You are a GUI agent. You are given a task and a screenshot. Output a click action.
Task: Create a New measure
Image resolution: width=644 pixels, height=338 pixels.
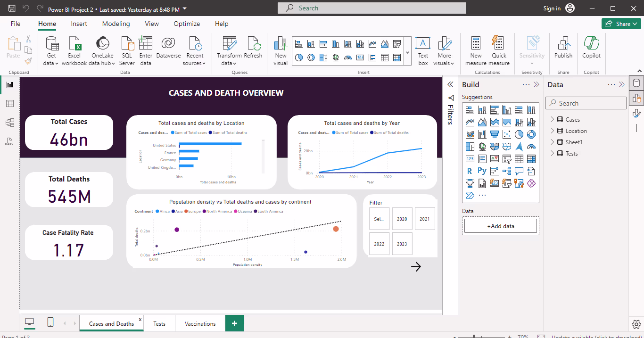[x=476, y=50]
